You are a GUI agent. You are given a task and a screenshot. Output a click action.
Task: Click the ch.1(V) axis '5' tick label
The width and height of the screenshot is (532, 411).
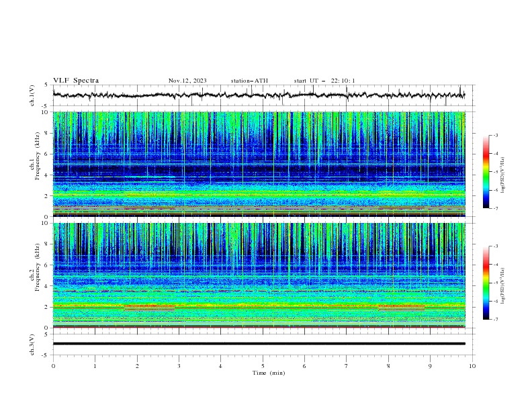pyautogui.click(x=46, y=85)
